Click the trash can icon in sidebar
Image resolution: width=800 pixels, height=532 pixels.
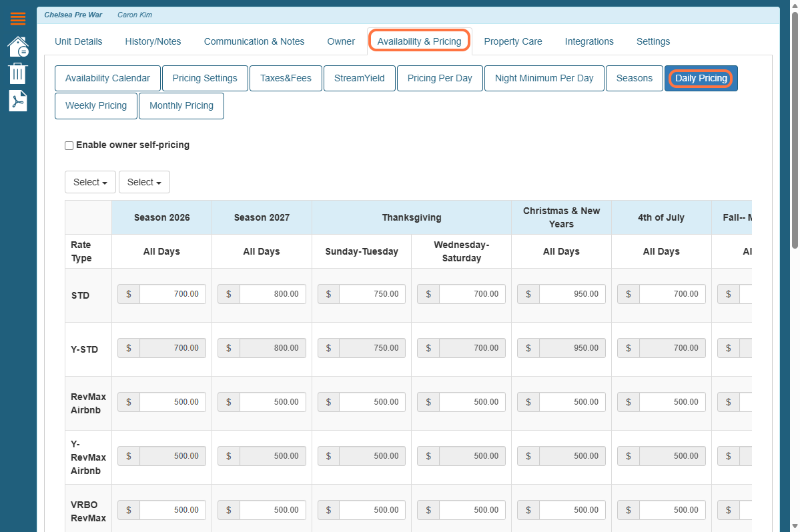click(17, 73)
